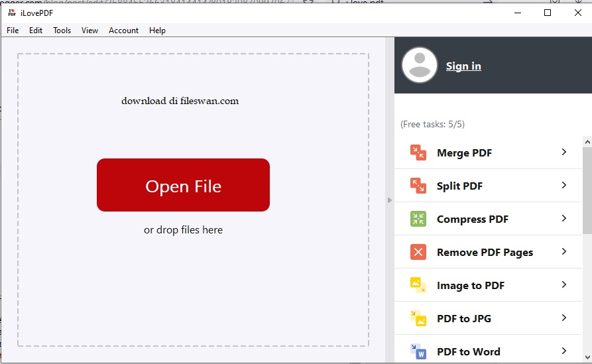The image size is (592, 364).
Task: Expand the Merge PDF chevron arrow
Action: [563, 152]
